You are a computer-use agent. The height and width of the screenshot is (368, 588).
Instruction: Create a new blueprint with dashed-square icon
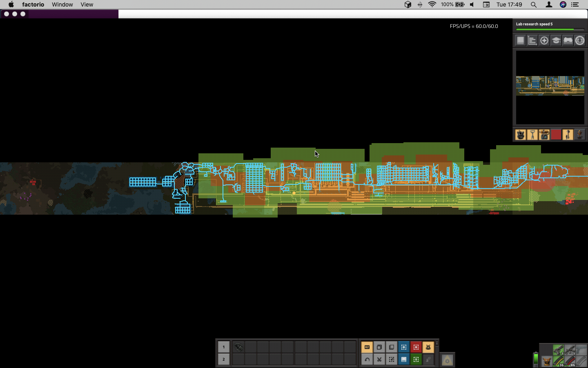coord(392,347)
